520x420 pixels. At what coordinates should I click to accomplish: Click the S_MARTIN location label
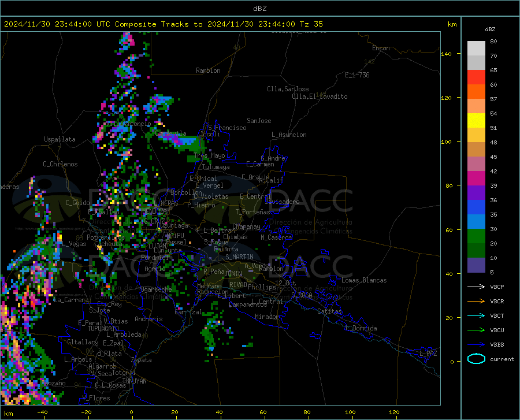point(239,257)
